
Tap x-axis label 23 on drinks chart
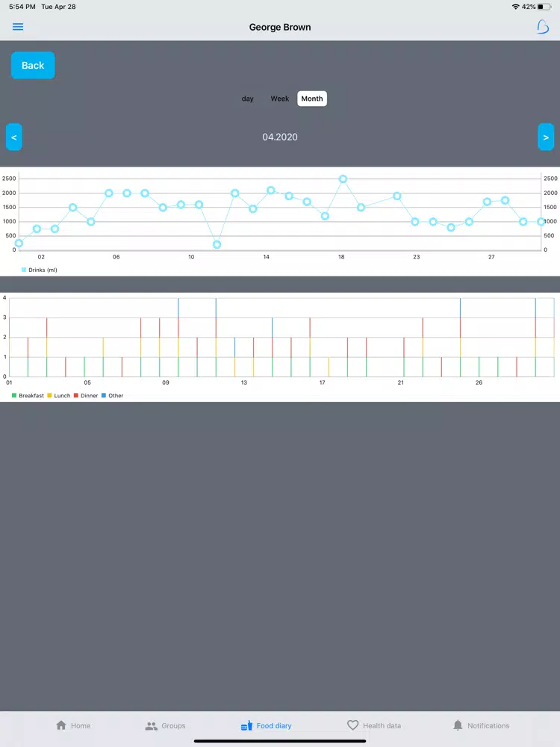tap(416, 257)
